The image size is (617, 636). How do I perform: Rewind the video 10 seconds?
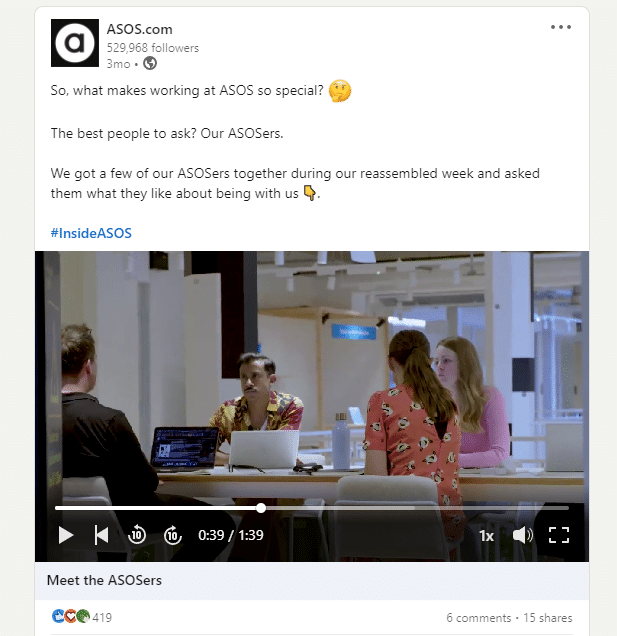click(x=137, y=535)
